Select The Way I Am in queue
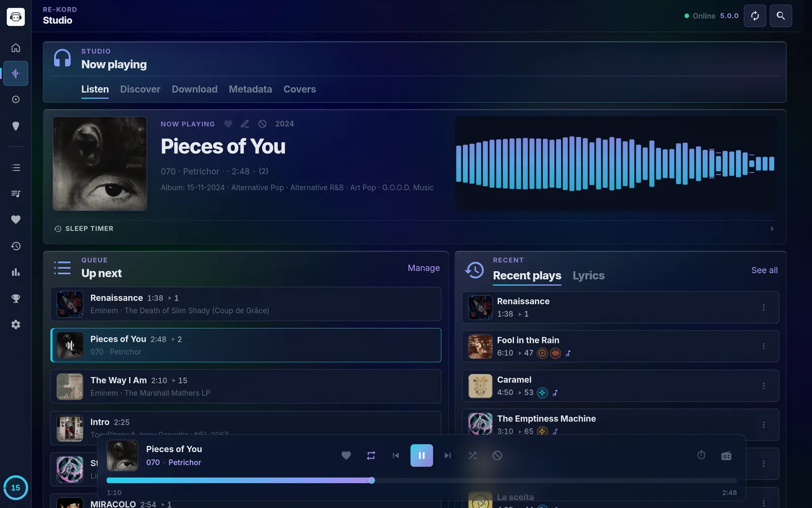 pyautogui.click(x=246, y=387)
